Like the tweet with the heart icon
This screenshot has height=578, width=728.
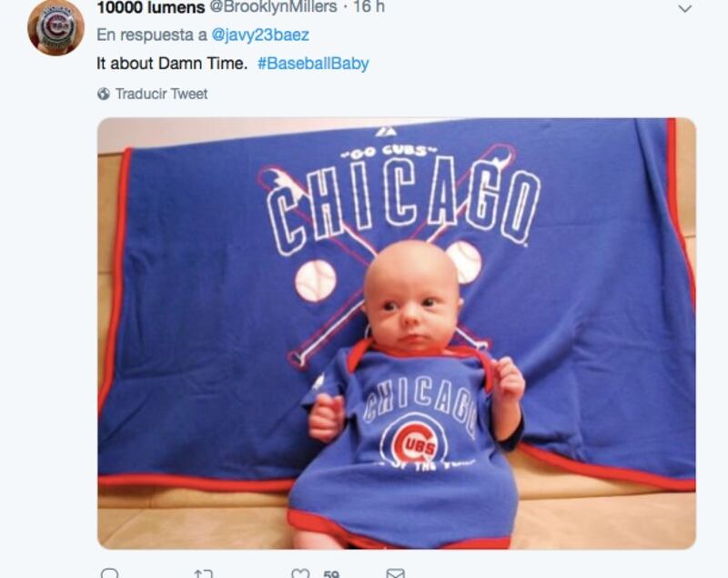pyautogui.click(x=300, y=573)
